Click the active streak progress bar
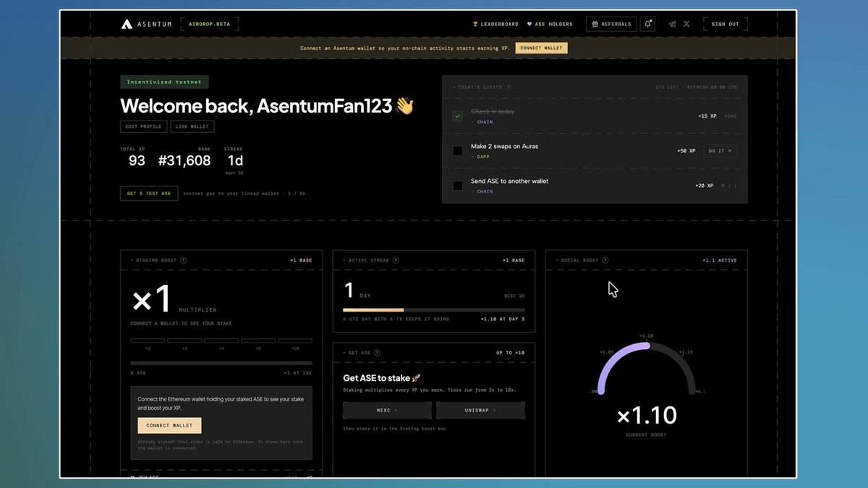Image resolution: width=868 pixels, height=488 pixels. point(434,309)
